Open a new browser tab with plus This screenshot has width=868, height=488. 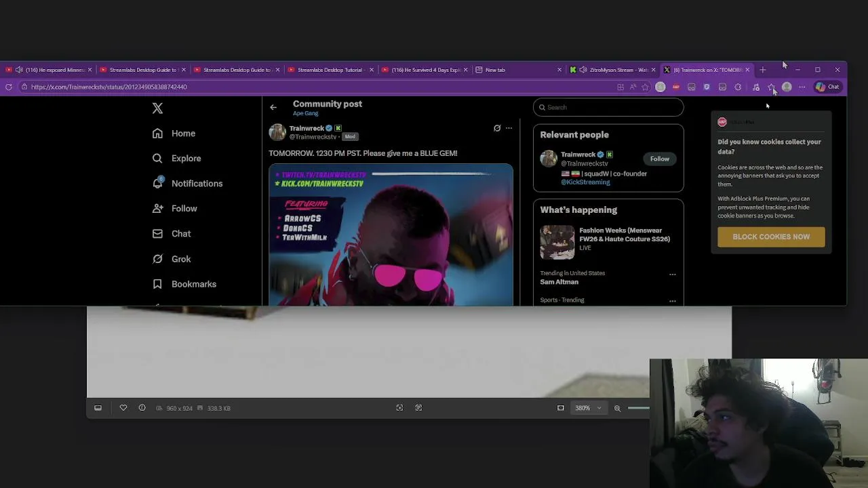click(763, 70)
